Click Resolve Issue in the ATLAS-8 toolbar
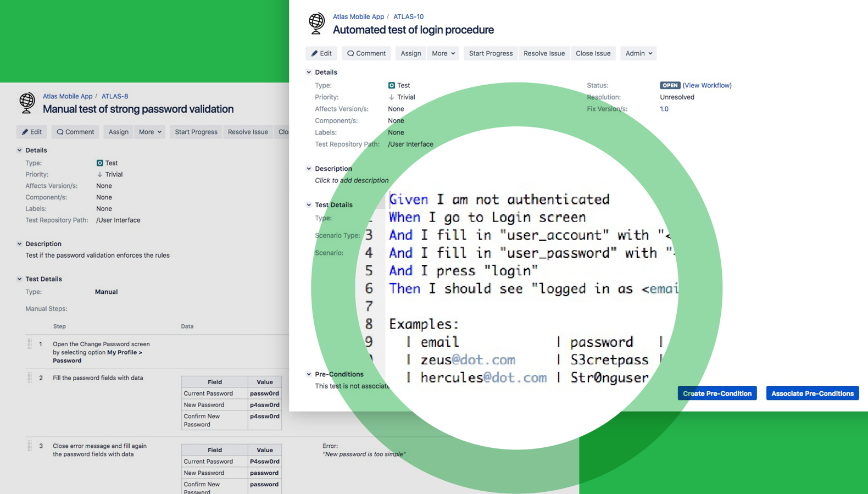Viewport: 868px width, 494px height. point(248,132)
